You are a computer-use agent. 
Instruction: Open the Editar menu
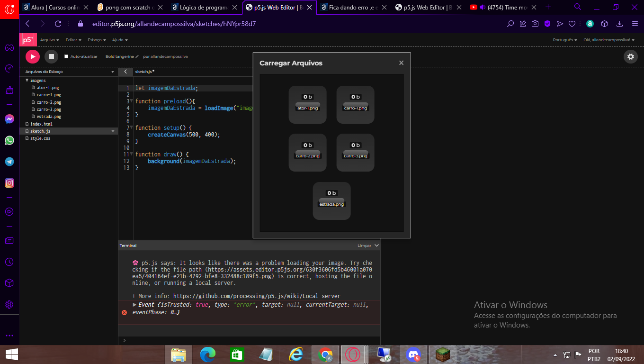click(73, 40)
